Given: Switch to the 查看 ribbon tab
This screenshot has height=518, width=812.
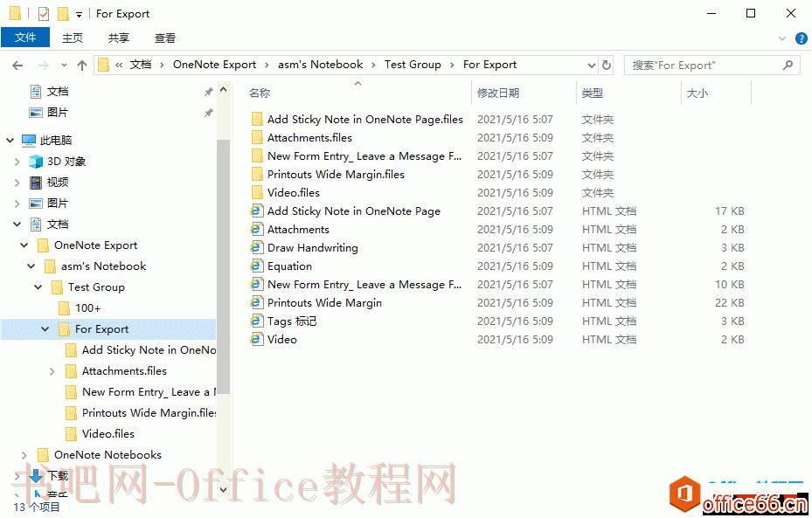Looking at the screenshot, I should [165, 38].
